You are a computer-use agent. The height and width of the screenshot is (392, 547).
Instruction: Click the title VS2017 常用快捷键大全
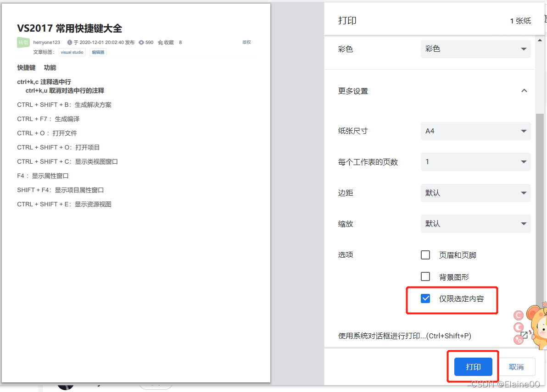pyautogui.click(x=69, y=28)
